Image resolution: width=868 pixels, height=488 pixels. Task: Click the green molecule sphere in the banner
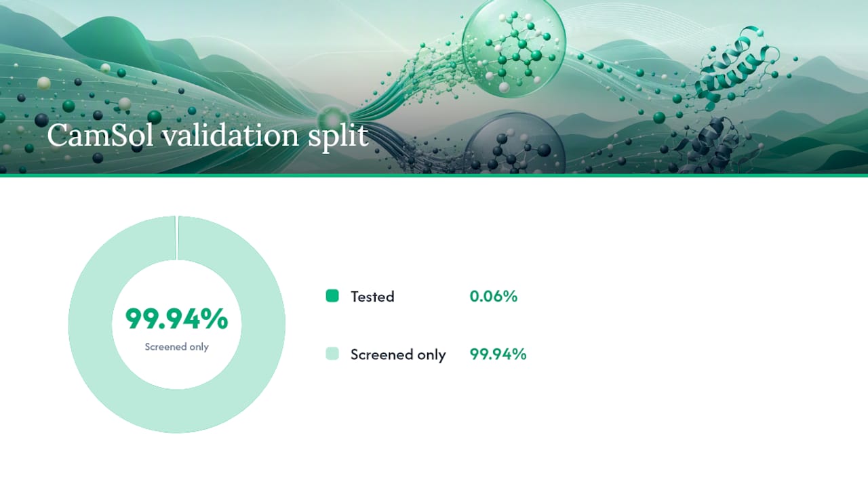pyautogui.click(x=514, y=47)
